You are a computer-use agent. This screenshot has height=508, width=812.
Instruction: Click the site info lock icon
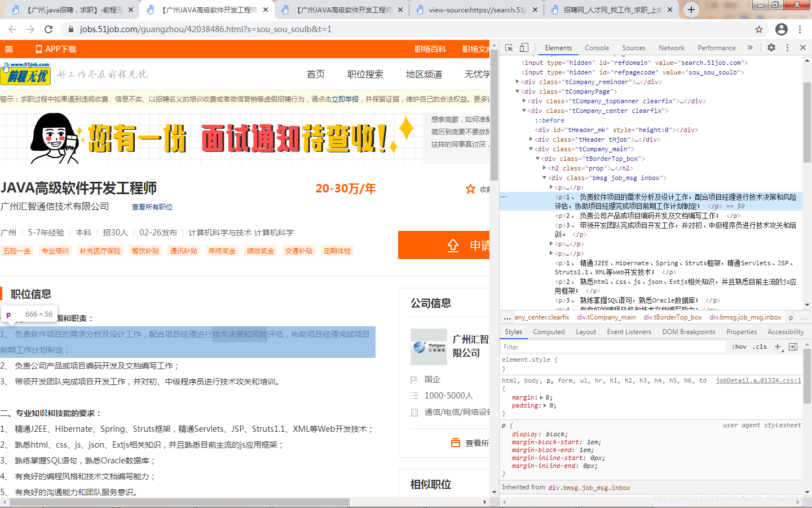[x=70, y=29]
